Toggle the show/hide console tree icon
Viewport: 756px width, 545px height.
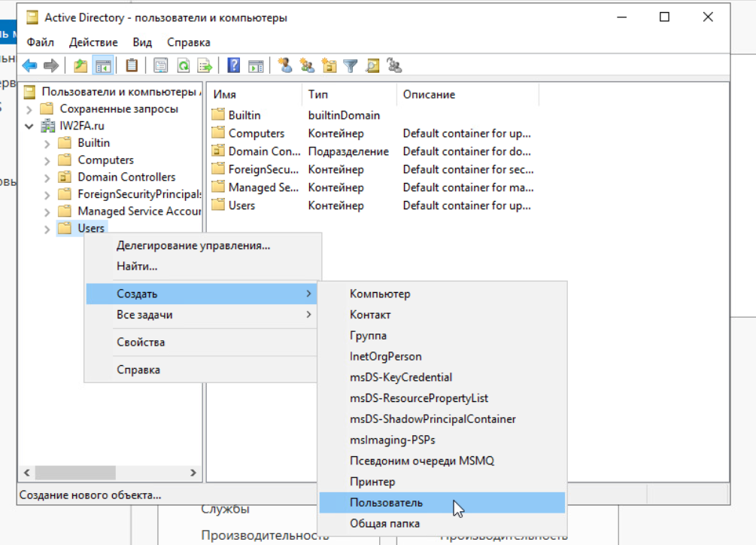pyautogui.click(x=102, y=65)
